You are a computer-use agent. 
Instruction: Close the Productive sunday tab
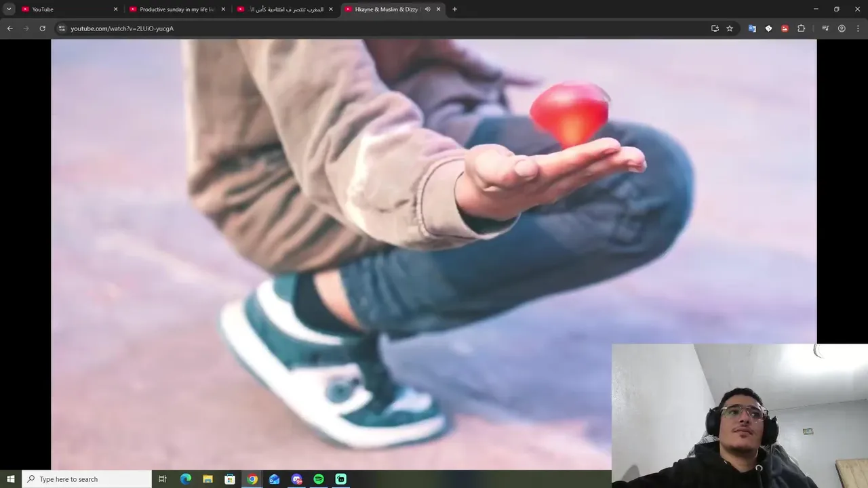coord(223,9)
